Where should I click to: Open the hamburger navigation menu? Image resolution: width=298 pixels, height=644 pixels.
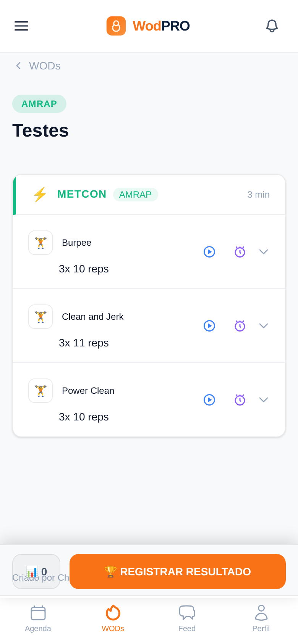pos(21,26)
